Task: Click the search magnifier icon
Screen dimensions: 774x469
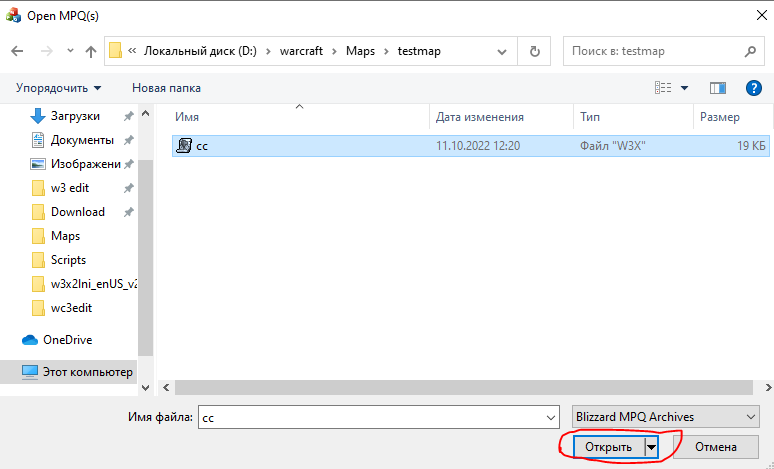Action: (x=750, y=51)
